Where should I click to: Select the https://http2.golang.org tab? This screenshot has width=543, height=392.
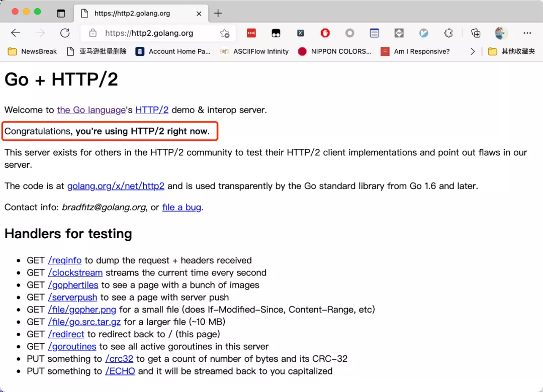[141, 14]
